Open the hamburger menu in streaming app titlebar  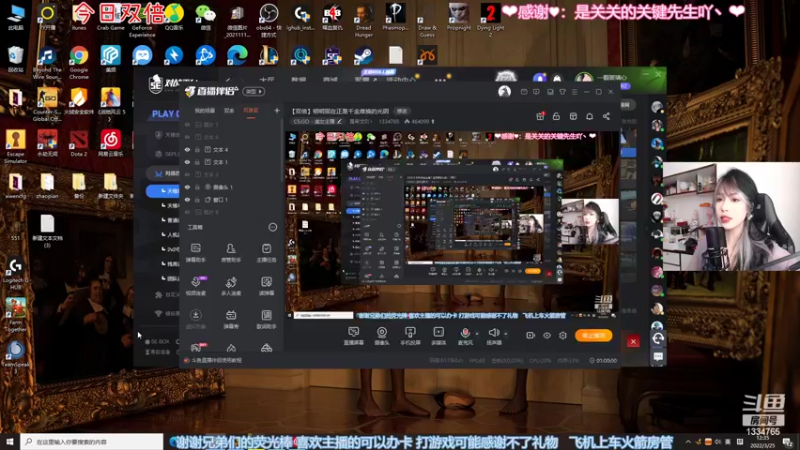574,92
